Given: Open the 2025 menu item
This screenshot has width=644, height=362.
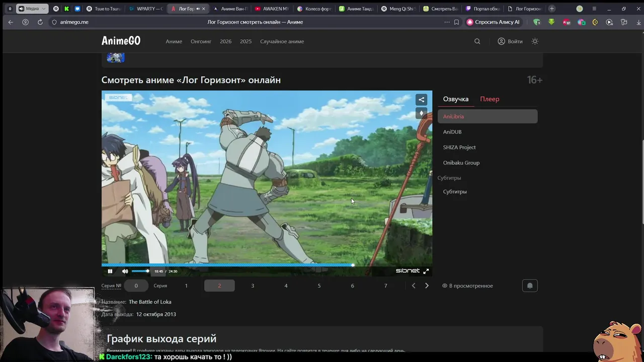Looking at the screenshot, I should click(246, 41).
